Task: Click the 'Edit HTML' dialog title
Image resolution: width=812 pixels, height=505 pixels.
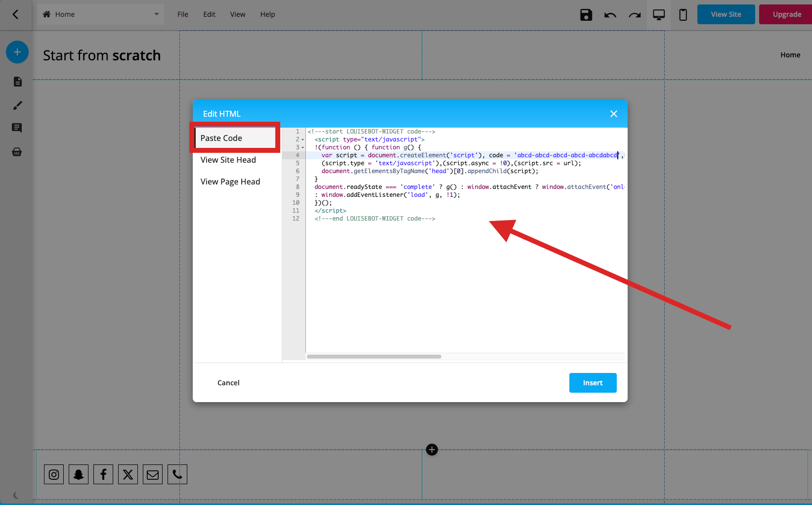Action: (222, 114)
